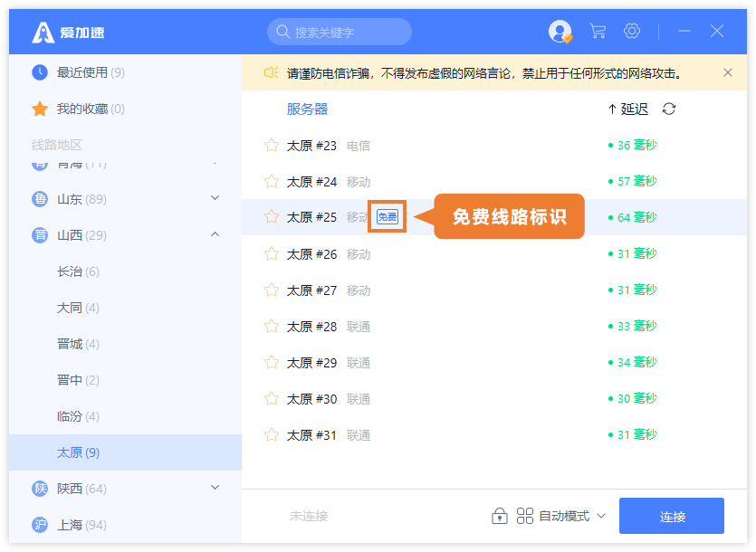Open the 自动模式 mode dropdown
This screenshot has height=552, width=756.
(573, 515)
